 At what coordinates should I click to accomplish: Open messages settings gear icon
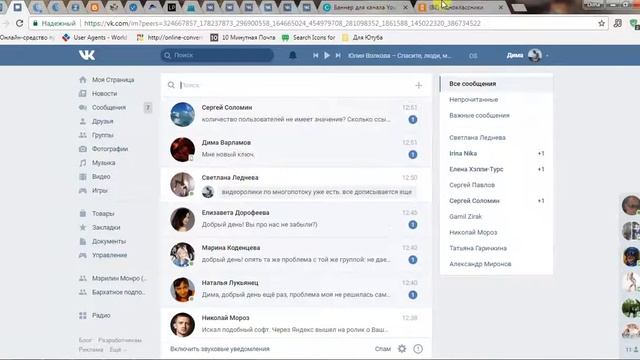coord(402,349)
